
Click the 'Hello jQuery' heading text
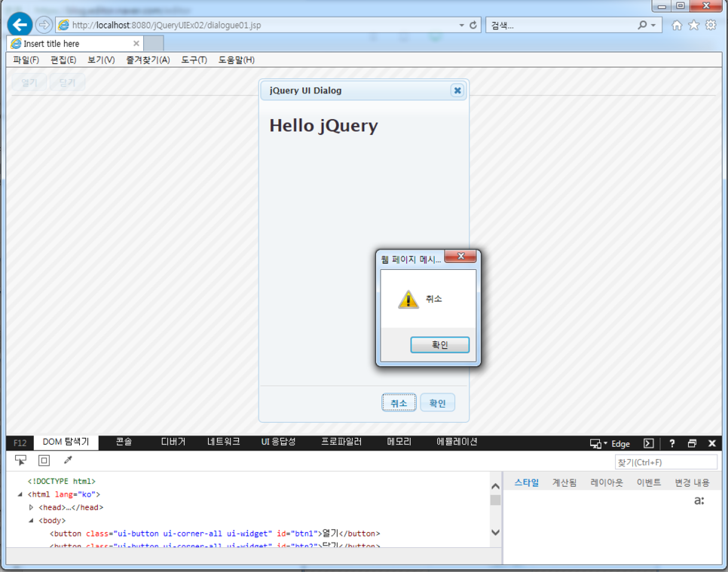pyautogui.click(x=323, y=125)
